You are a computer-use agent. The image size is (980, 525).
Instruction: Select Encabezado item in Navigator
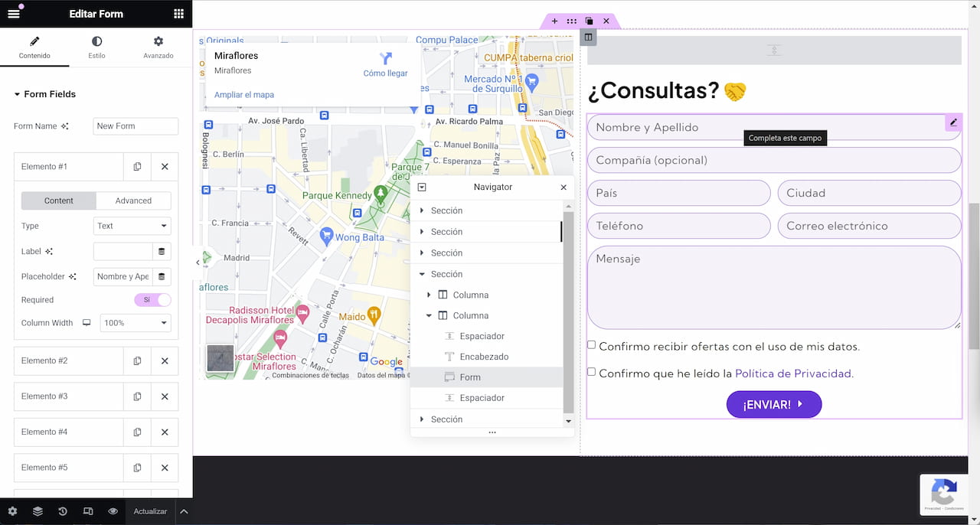tap(487, 357)
